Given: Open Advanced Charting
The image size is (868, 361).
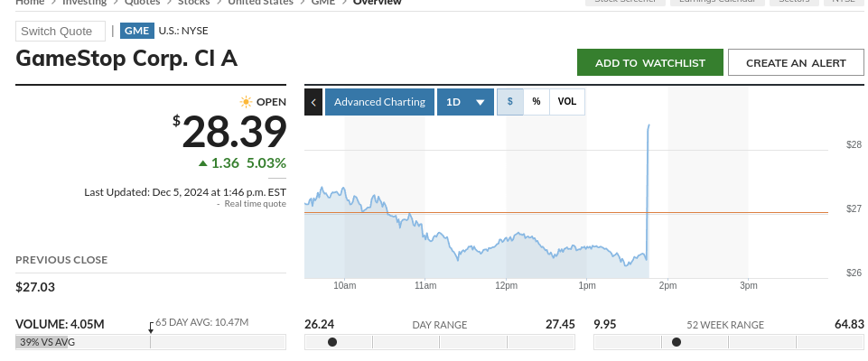Looking at the screenshot, I should [x=379, y=102].
